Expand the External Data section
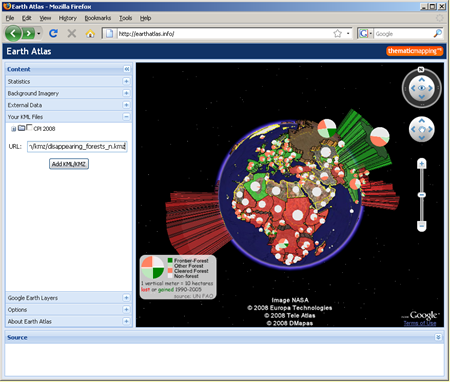The image size is (450, 382). [x=126, y=105]
